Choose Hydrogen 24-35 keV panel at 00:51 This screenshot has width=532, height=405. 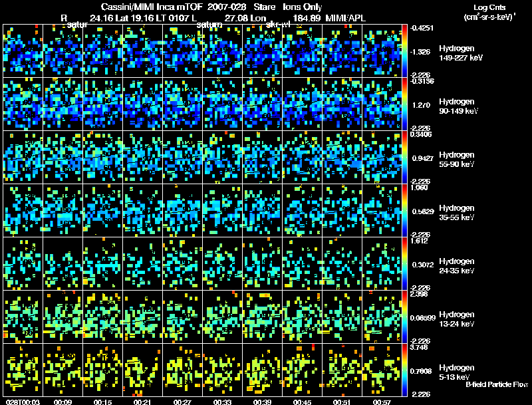pyautogui.click(x=342, y=263)
